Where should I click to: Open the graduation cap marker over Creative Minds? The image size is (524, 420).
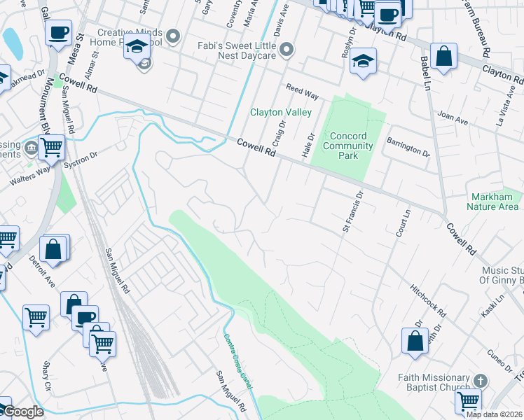137,48
